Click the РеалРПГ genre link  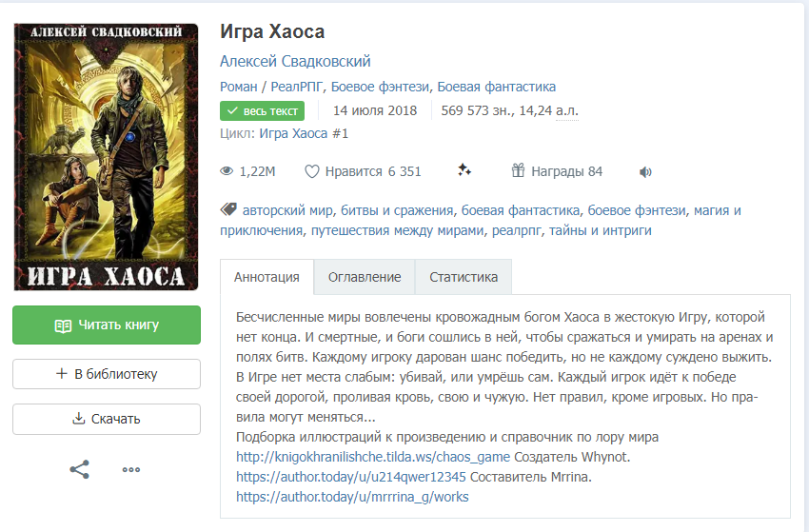pos(298,87)
